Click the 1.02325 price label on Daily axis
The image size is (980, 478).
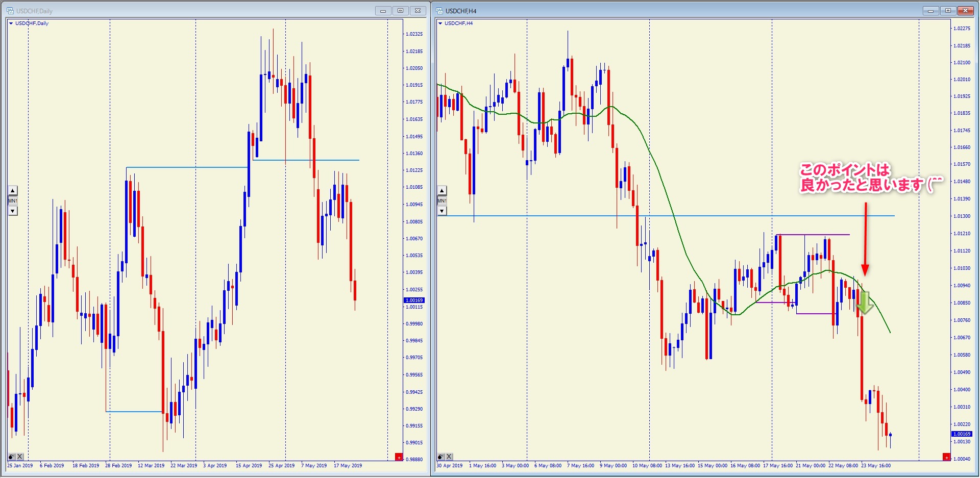click(x=414, y=34)
